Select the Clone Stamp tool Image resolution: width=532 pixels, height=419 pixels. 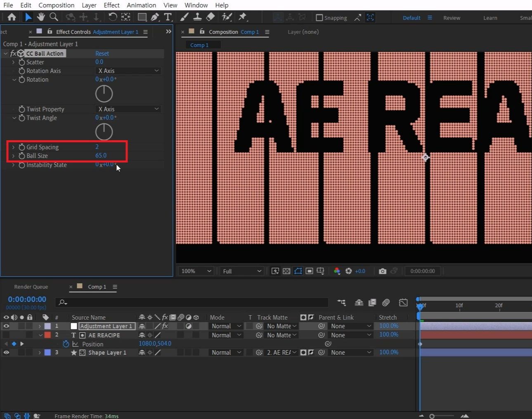coord(197,17)
